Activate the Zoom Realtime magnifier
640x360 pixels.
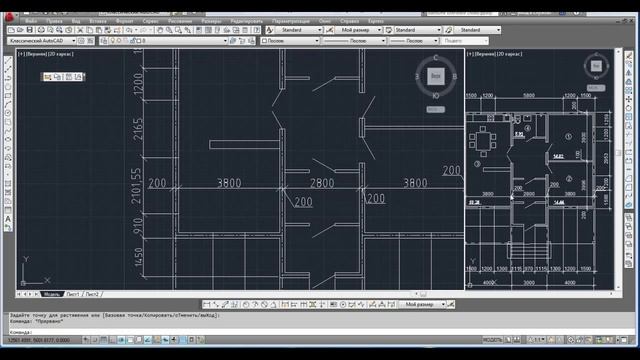pos(169,30)
